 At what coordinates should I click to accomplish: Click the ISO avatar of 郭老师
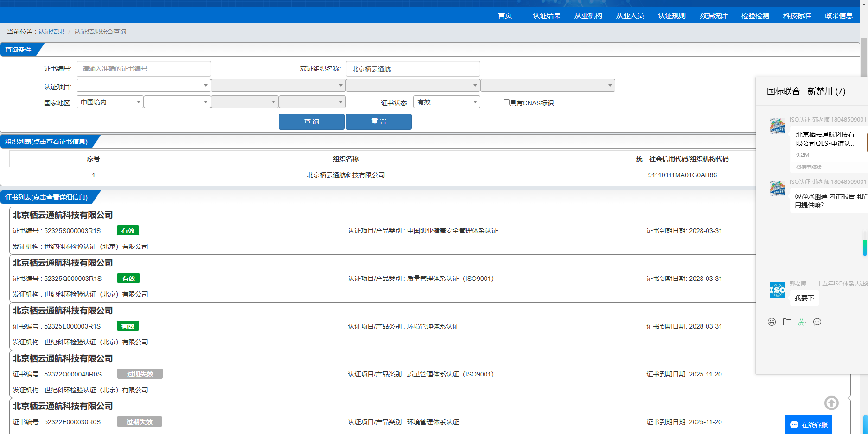(777, 290)
